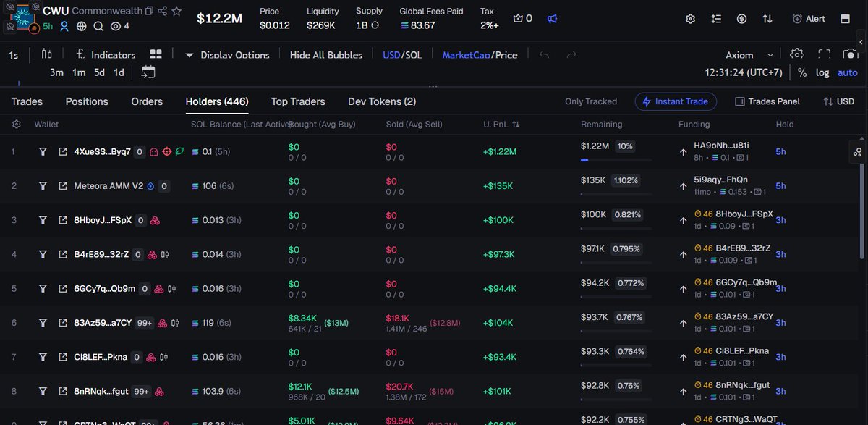Select the 3m date range
This screenshot has height=425, width=868.
coord(56,72)
